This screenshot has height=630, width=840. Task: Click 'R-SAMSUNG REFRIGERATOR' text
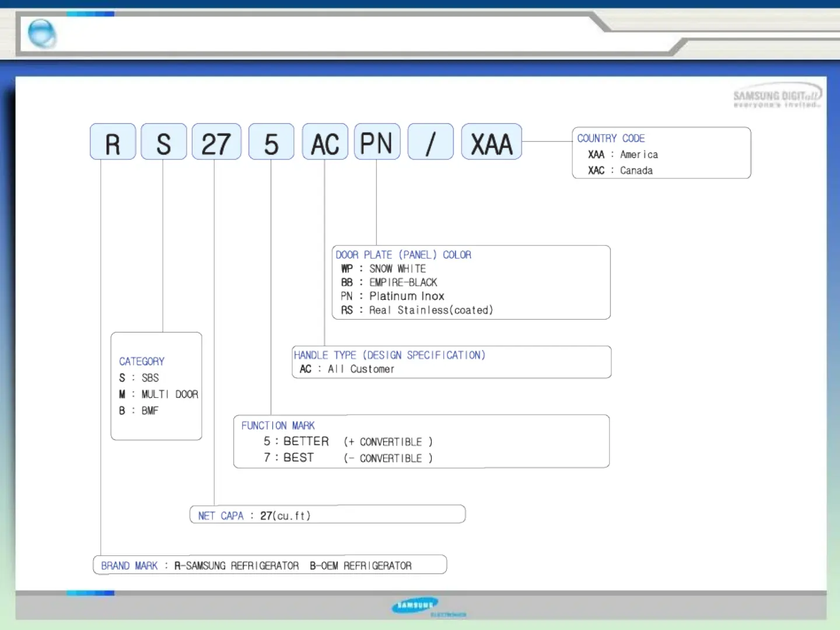(236, 566)
